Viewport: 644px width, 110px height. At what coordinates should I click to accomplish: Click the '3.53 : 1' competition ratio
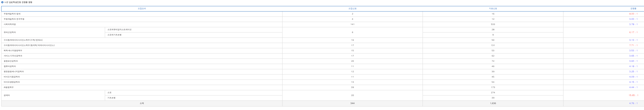633,50
